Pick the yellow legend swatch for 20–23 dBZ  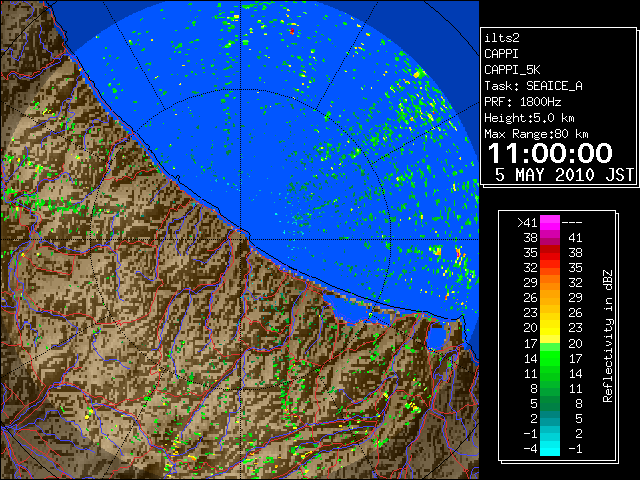click(550, 328)
